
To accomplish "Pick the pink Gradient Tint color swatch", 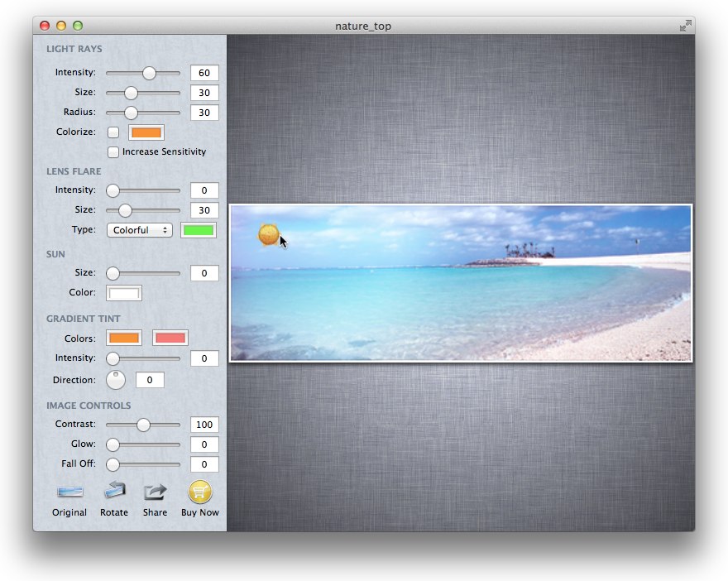I will 170,338.
